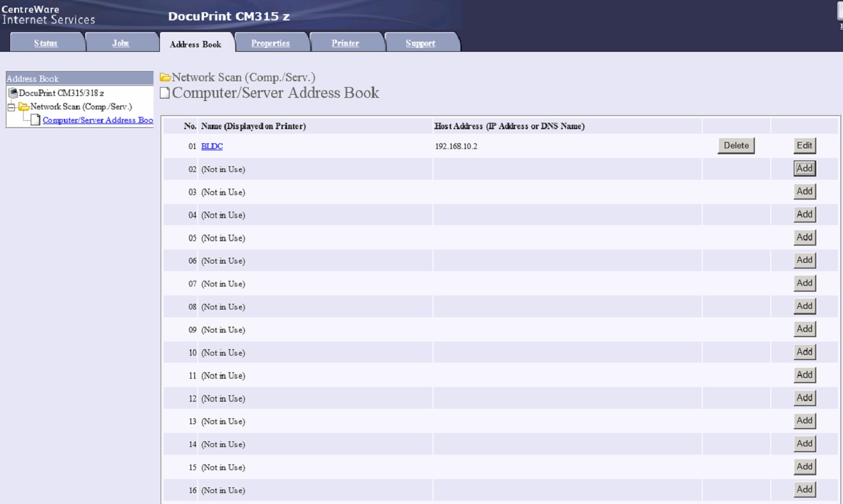The width and height of the screenshot is (843, 504).
Task: Open Computer/Server Address Book tree link
Action: tap(98, 120)
